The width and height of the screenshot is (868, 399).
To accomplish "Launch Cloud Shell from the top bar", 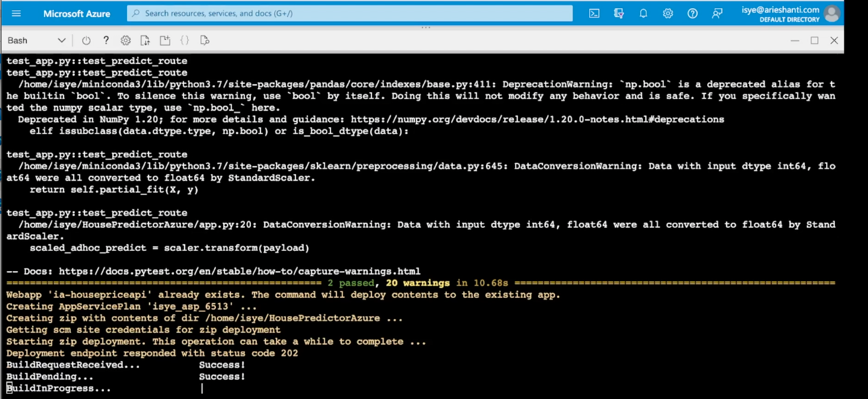I will 594,13.
